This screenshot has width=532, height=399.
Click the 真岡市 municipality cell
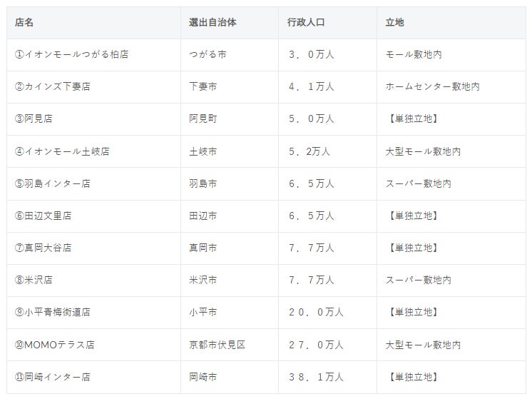coord(230,248)
